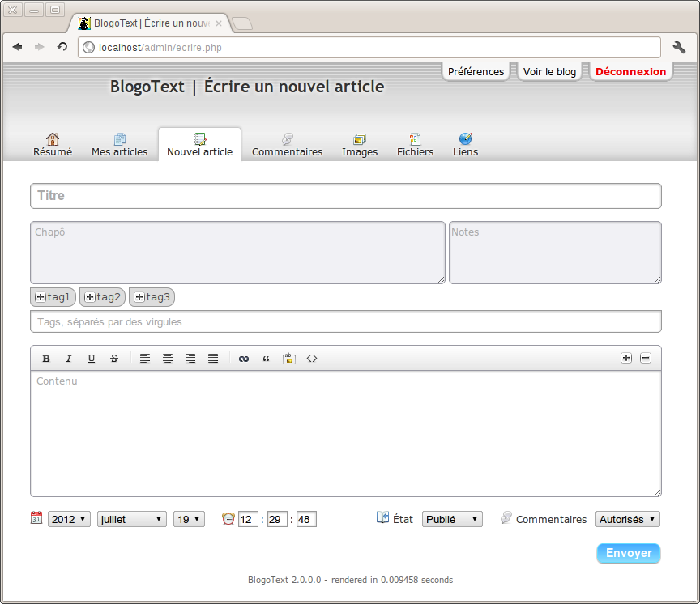
Task: Apply bold formatting in the editor toolbar
Action: tap(46, 358)
